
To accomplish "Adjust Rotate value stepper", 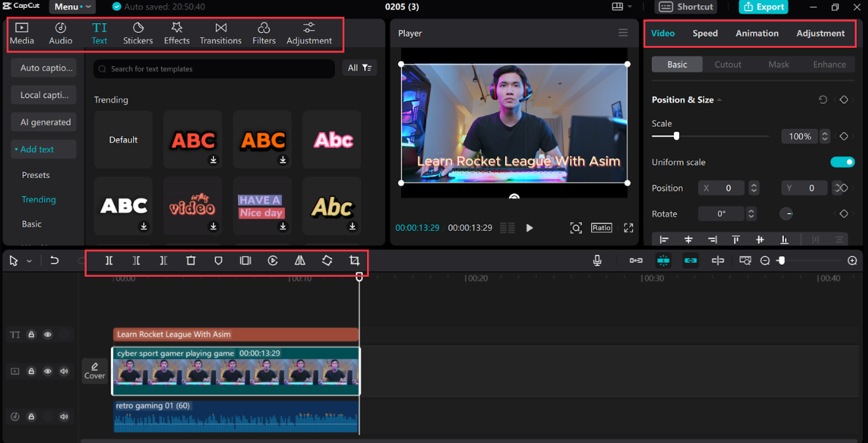I will [x=751, y=214].
